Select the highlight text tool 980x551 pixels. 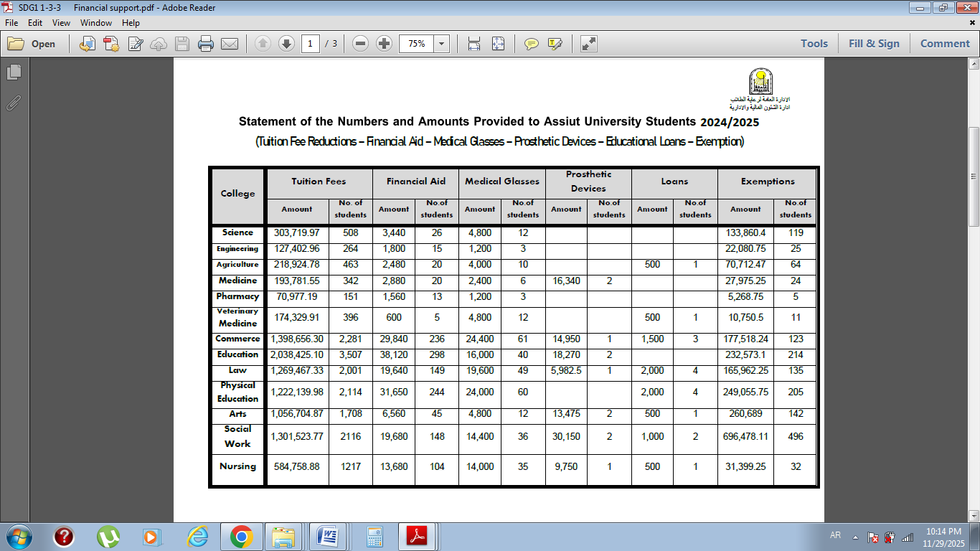(x=555, y=44)
